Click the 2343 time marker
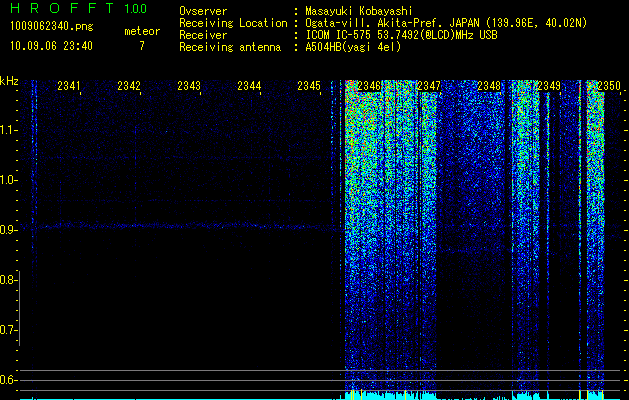The height and width of the screenshot is (400, 629). click(189, 86)
